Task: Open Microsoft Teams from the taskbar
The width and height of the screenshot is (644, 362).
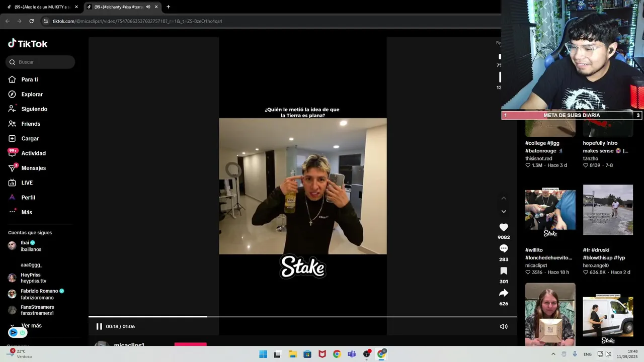Action: pyautogui.click(x=352, y=354)
